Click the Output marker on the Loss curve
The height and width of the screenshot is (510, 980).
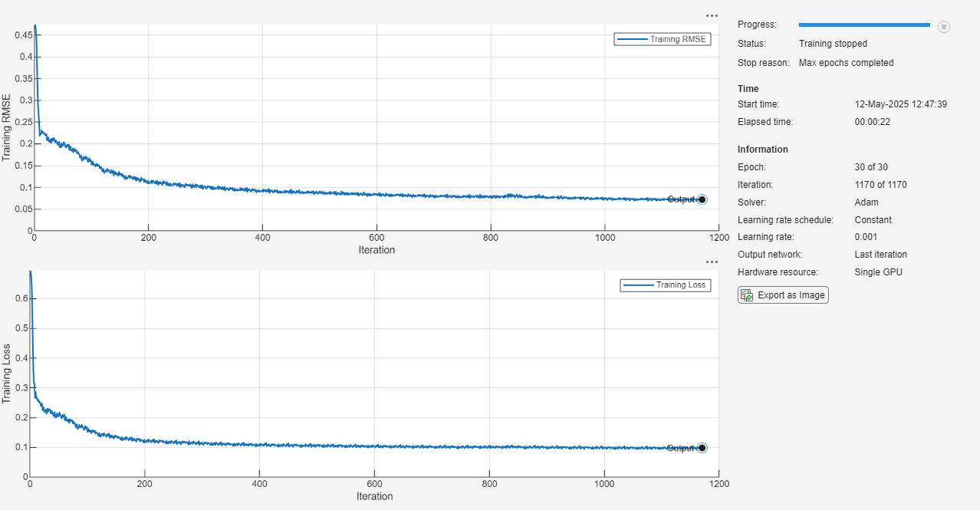(x=702, y=448)
